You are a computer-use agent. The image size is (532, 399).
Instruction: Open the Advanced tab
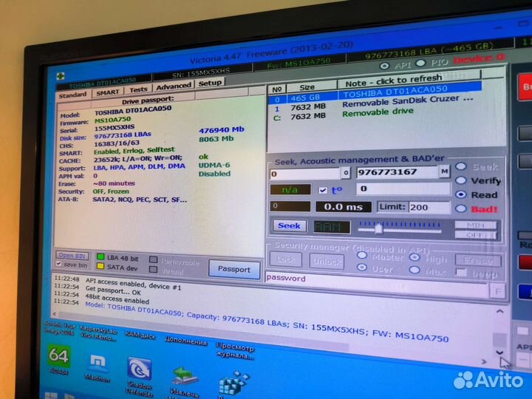(174, 86)
